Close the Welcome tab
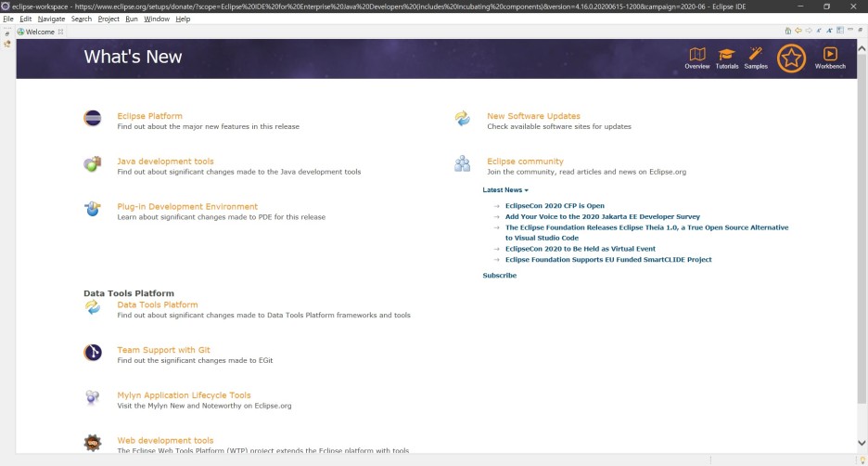Image resolution: width=868 pixels, height=466 pixels. (x=61, y=32)
